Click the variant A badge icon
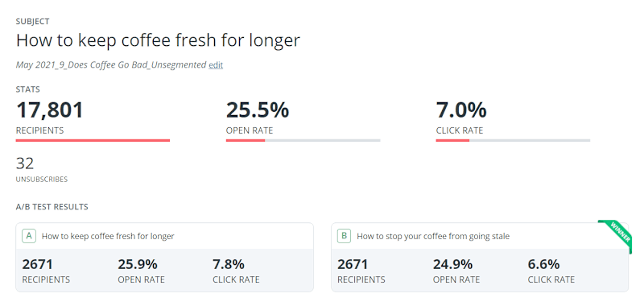 [29, 236]
